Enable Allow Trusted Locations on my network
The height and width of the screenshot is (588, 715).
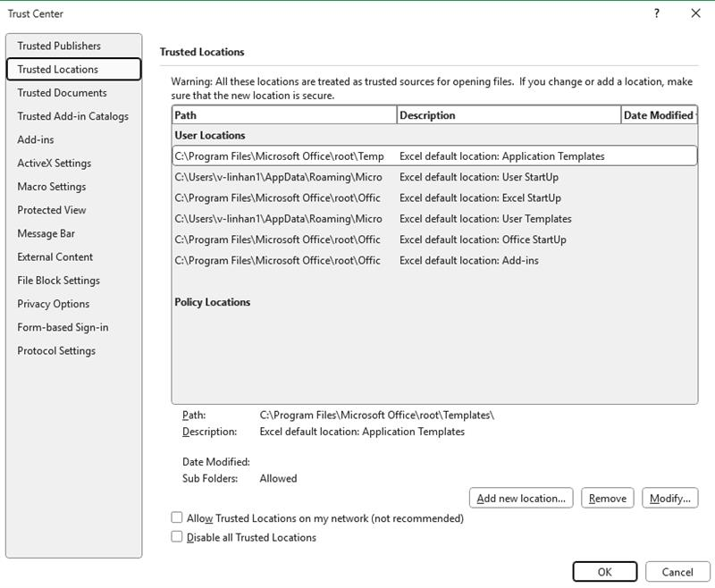[x=176, y=517]
